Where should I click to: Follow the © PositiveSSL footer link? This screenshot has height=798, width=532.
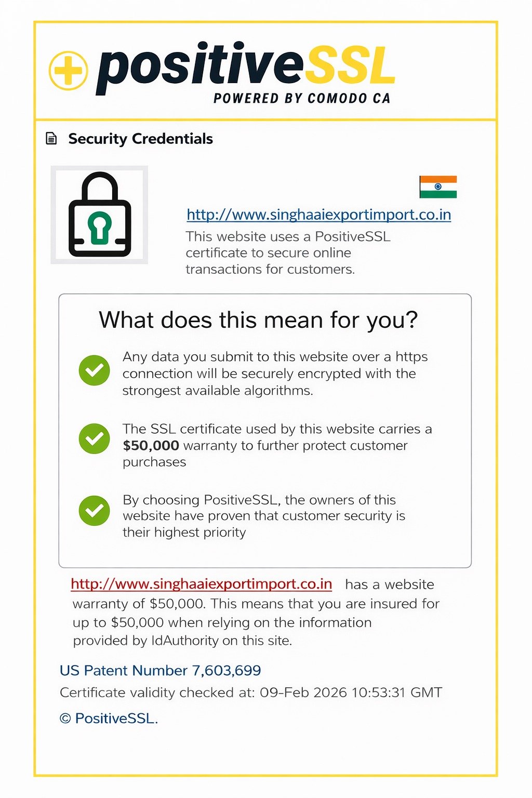tap(109, 718)
